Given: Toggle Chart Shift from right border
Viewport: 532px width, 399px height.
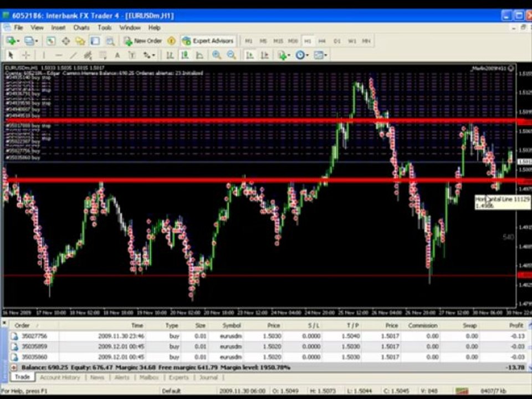Looking at the screenshot, I should pyautogui.click(x=265, y=55).
